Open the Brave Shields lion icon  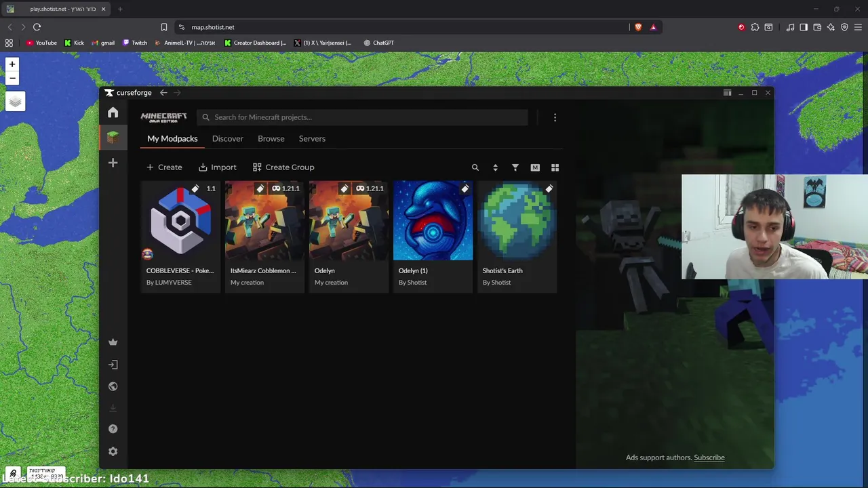coord(638,27)
